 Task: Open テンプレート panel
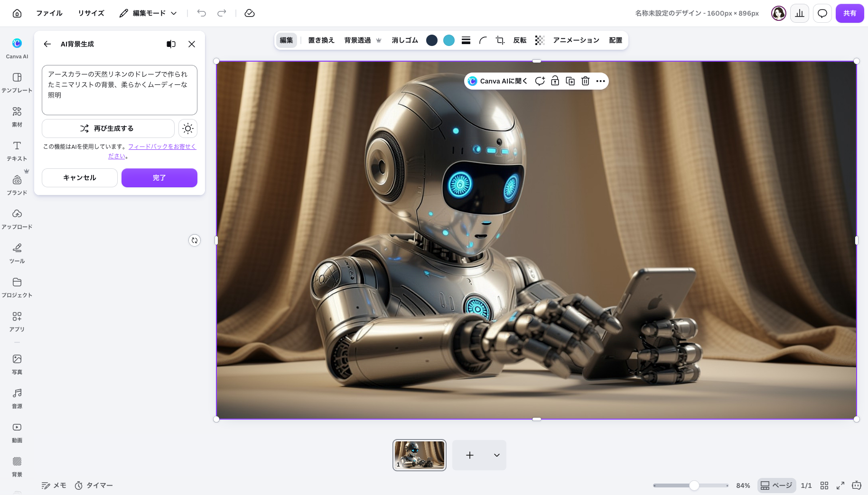(x=17, y=82)
